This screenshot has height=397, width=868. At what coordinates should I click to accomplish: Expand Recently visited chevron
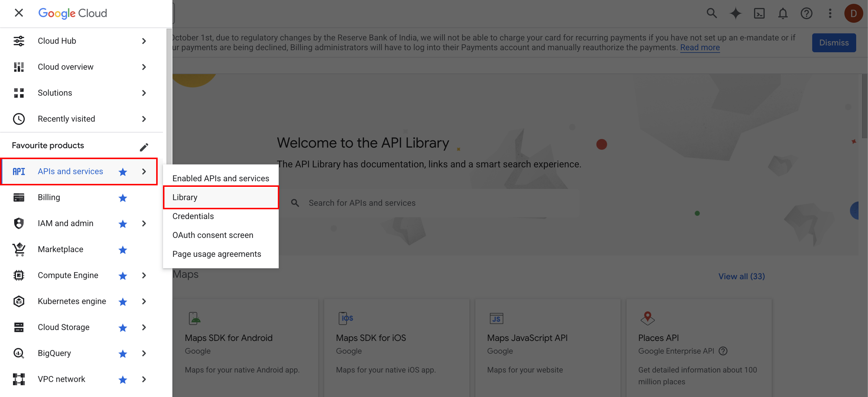(144, 119)
